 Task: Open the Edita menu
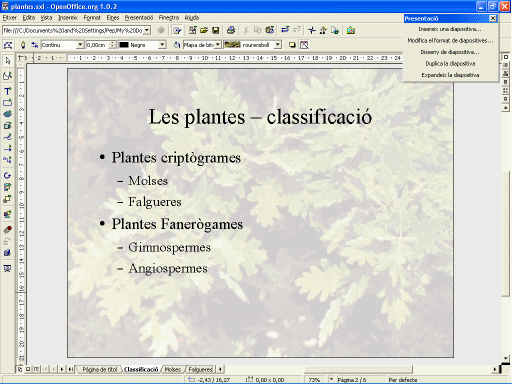pyautogui.click(x=29, y=18)
